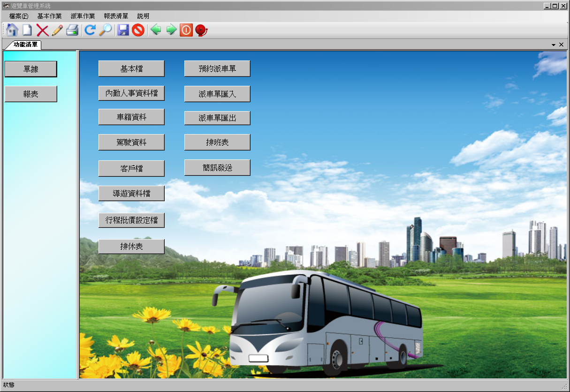This screenshot has width=570, height=392.
Task: Click the New blank document icon
Action: (x=27, y=30)
